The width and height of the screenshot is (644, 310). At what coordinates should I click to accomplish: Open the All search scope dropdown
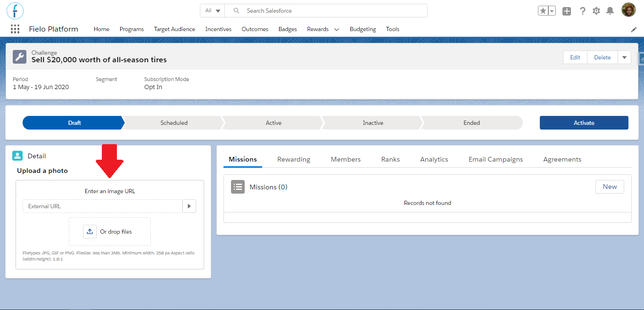point(213,10)
